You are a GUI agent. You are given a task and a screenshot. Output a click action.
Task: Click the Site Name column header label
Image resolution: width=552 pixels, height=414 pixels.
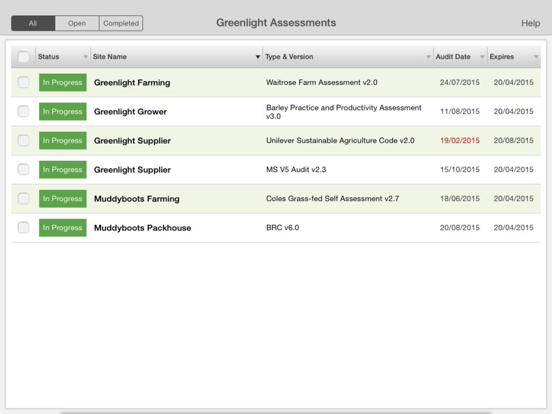click(x=109, y=57)
